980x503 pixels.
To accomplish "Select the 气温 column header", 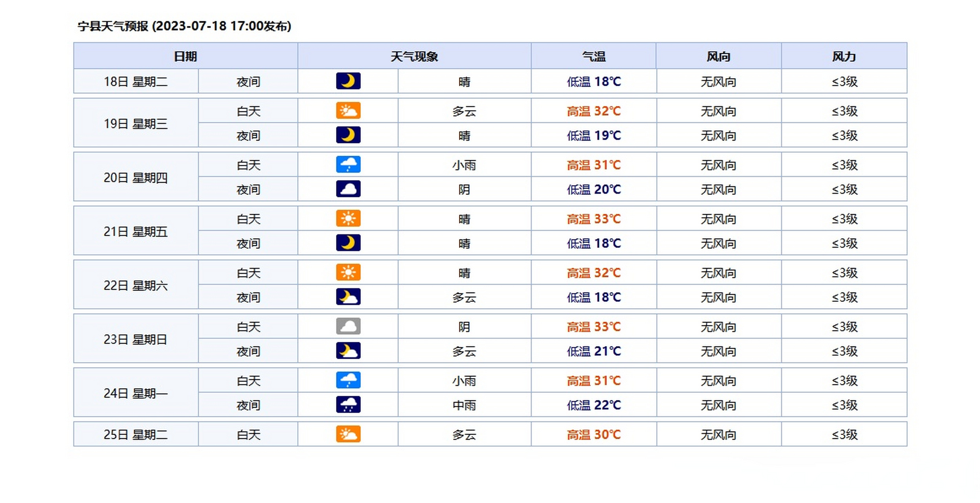I will pos(594,56).
